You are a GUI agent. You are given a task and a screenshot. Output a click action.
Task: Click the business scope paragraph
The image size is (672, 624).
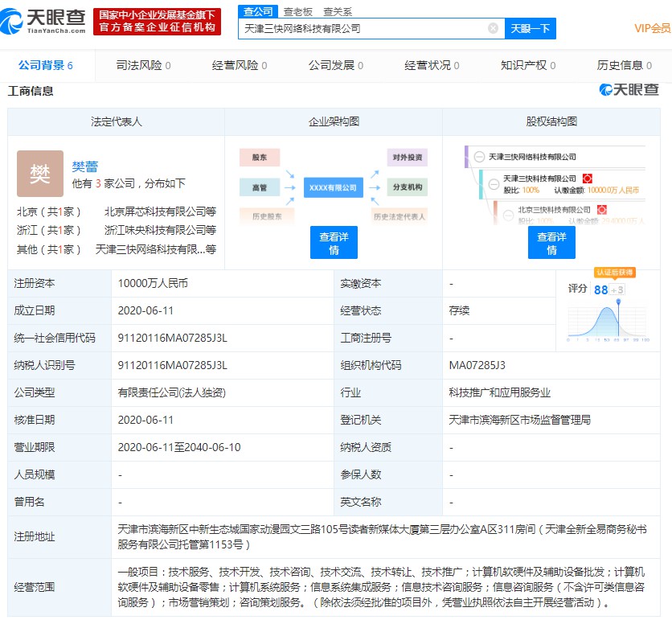pyautogui.click(x=382, y=587)
